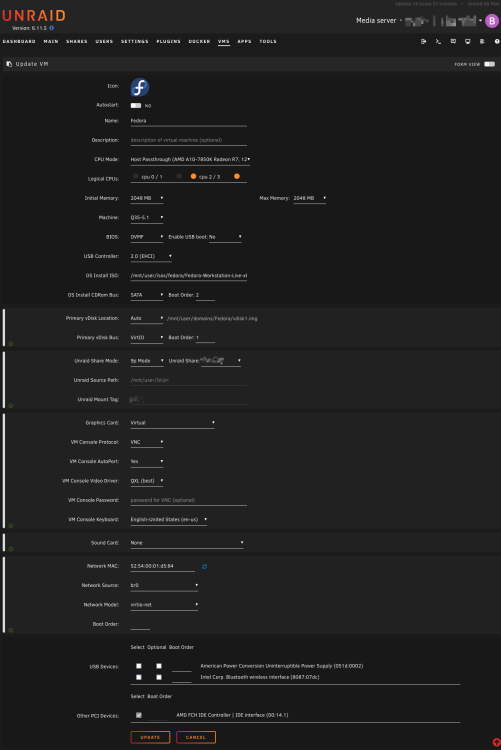The image size is (501, 750).
Task: Go to the Main tab
Action: click(x=51, y=42)
